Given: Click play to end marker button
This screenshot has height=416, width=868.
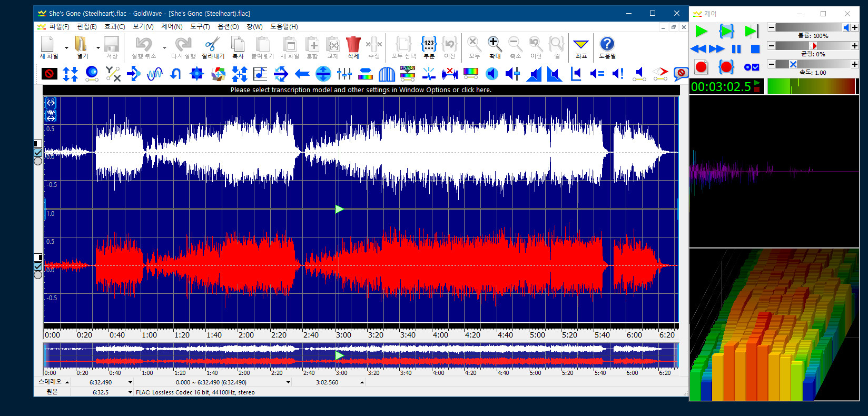Looking at the screenshot, I should 752,31.
